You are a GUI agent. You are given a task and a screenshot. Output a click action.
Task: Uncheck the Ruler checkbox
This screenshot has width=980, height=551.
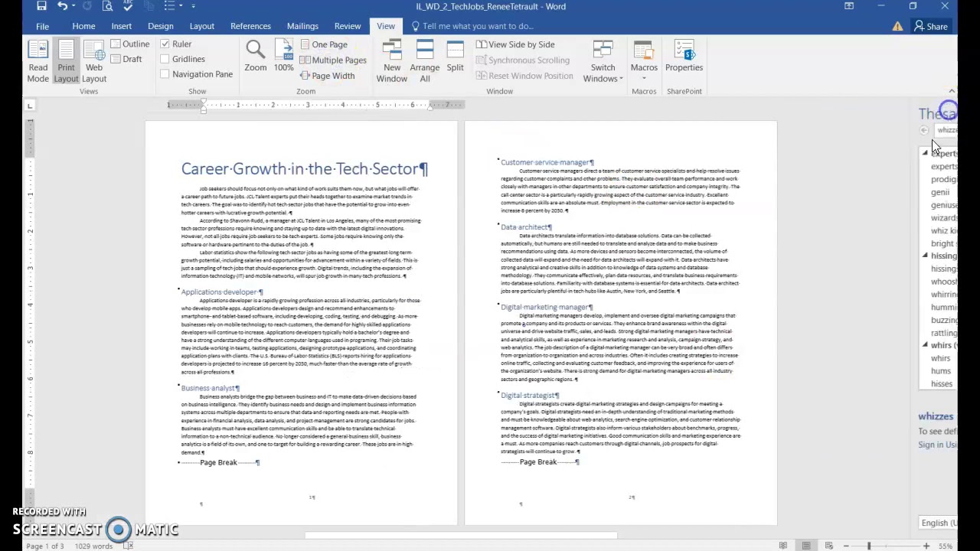tap(165, 44)
